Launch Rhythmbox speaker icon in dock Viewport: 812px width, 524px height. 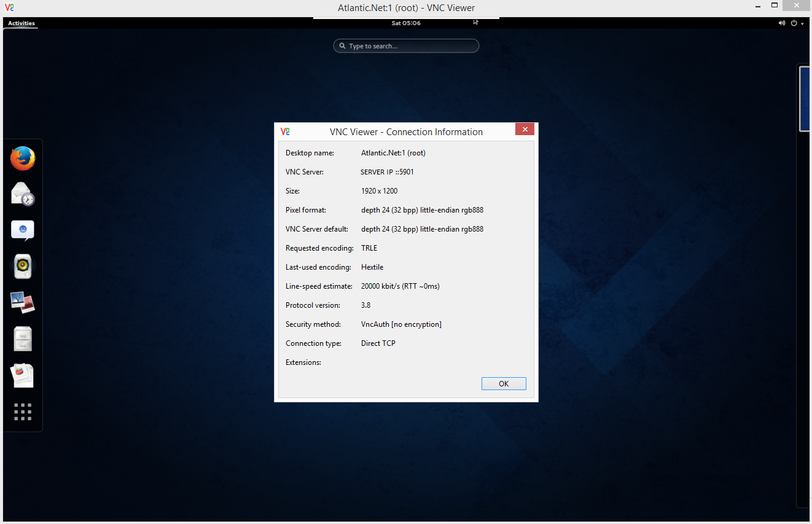point(23,267)
